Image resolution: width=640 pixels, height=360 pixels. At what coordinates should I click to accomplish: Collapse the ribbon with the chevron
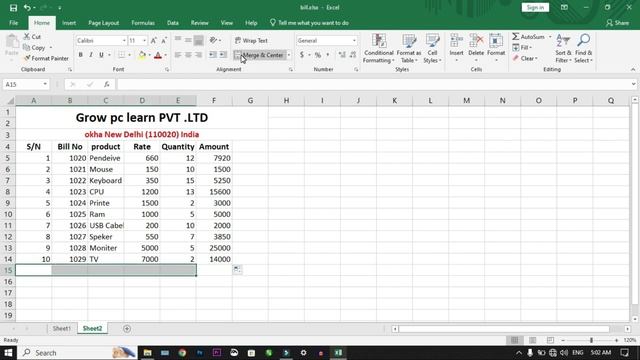pyautogui.click(x=633, y=70)
